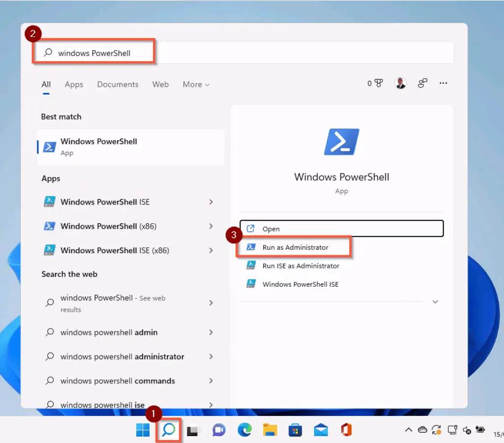The image size is (504, 443).
Task: Click the sync refresh tray icon
Action: pyautogui.click(x=437, y=430)
